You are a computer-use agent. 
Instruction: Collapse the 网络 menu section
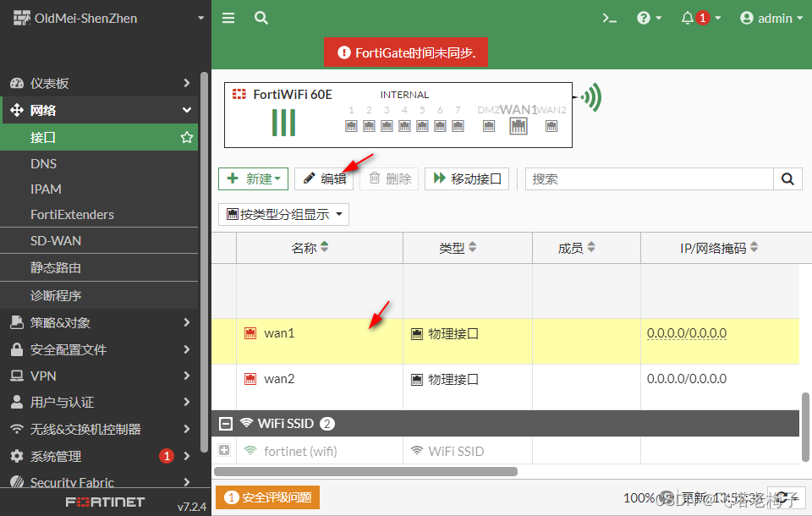(99, 110)
